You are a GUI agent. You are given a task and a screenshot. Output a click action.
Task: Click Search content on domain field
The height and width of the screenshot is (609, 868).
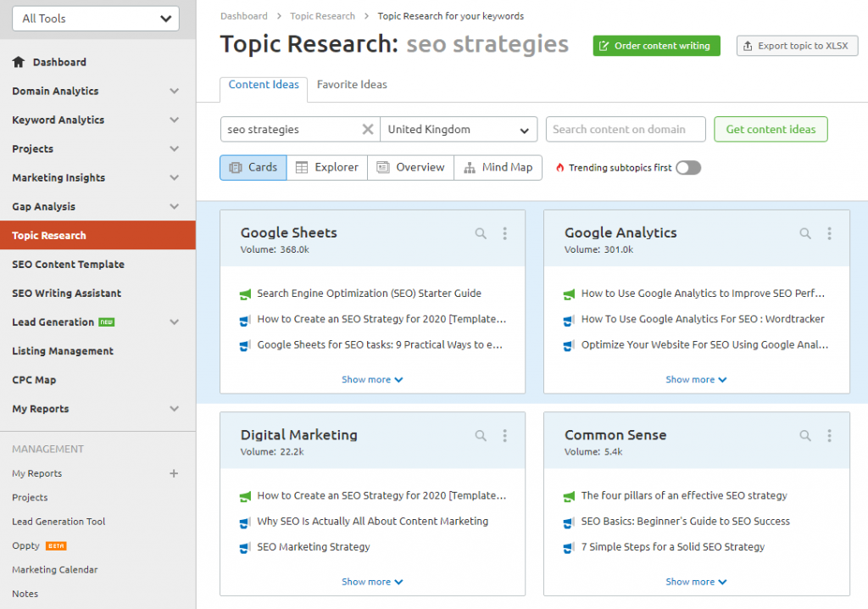click(x=626, y=129)
